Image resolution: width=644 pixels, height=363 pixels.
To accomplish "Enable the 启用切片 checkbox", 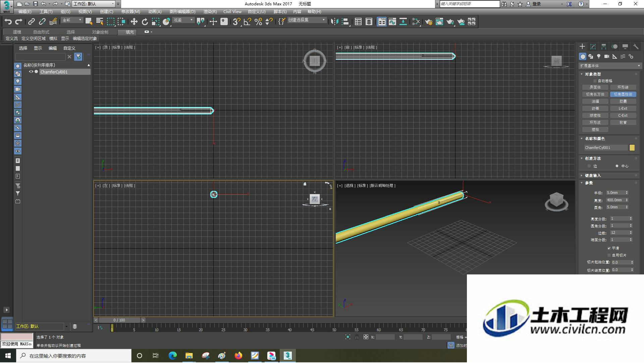I will [x=609, y=255].
